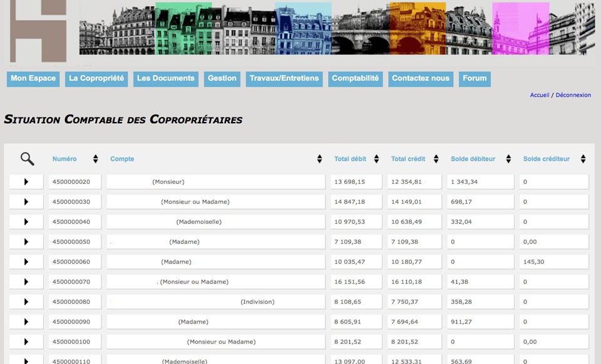Click the Solde créditeur column header
The image size is (601, 364).
546,159
